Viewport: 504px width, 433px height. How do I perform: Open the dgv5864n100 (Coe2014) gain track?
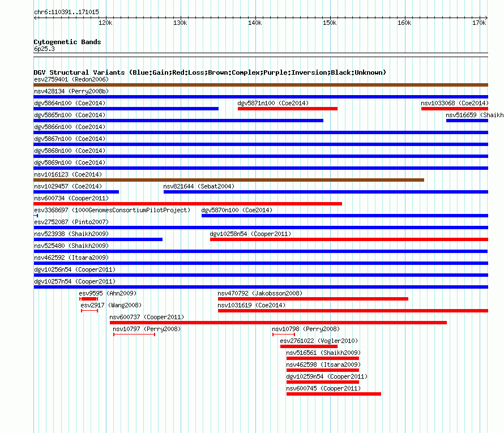(126, 109)
